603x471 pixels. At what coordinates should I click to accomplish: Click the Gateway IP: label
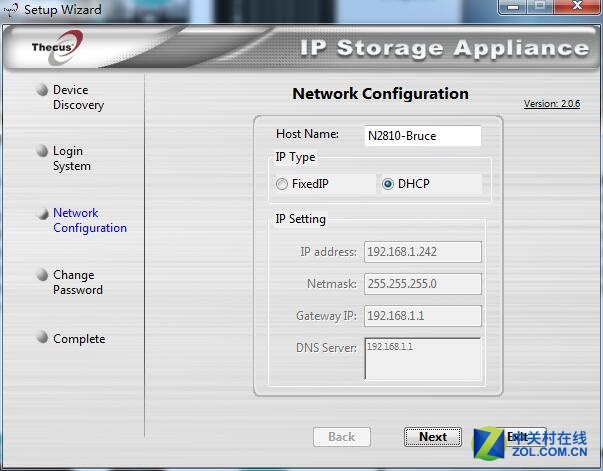pyautogui.click(x=326, y=316)
